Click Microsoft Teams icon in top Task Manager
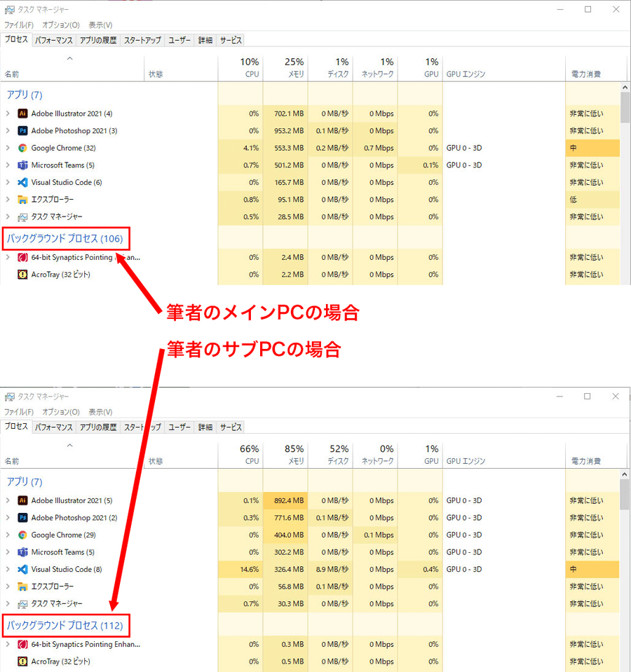The height and width of the screenshot is (672, 631). [x=22, y=165]
